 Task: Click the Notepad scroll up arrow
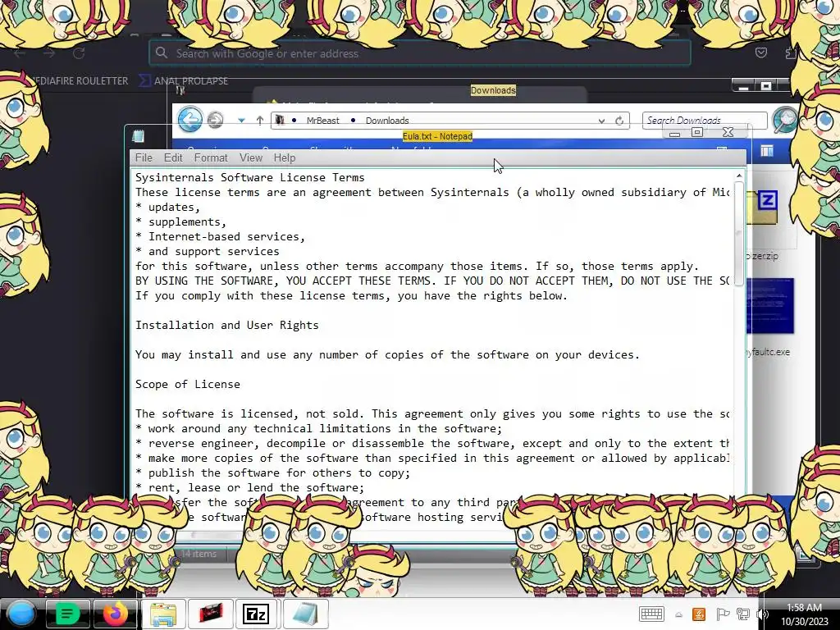[739, 176]
